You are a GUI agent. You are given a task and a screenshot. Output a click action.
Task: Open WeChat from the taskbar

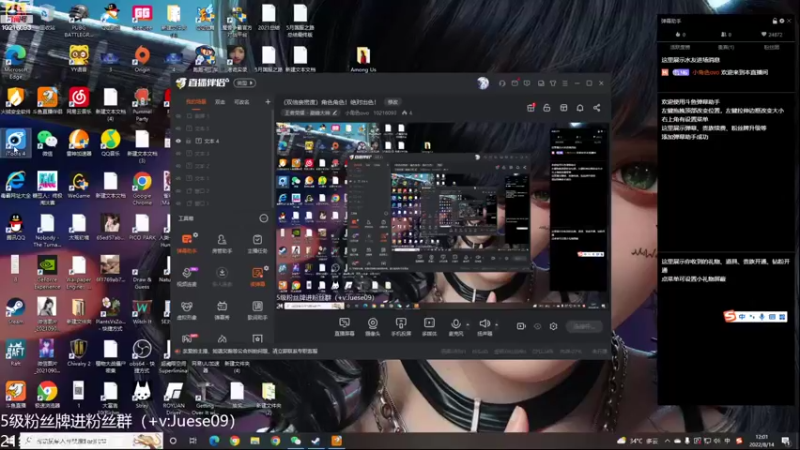(x=295, y=441)
